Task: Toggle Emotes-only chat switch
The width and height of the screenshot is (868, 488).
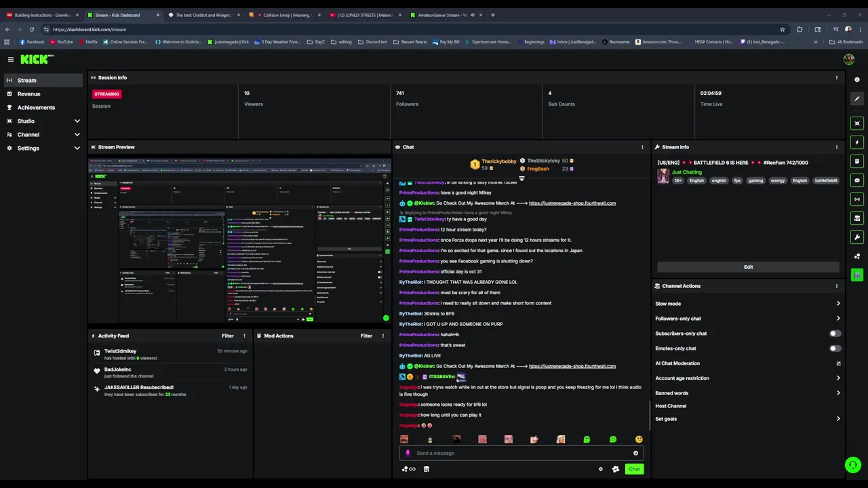Action: 835,348
